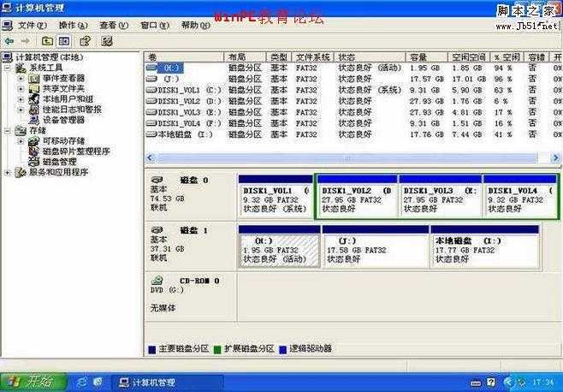Image resolution: width=563 pixels, height=392 pixels.
Task: Sort by the 空闲空间 column header
Action: click(469, 56)
